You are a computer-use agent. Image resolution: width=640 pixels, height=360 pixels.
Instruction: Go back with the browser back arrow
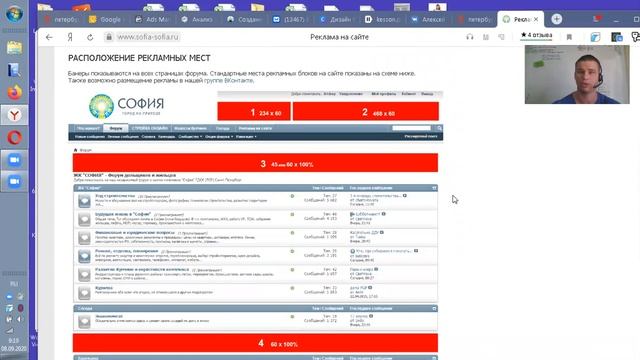[x=49, y=37]
